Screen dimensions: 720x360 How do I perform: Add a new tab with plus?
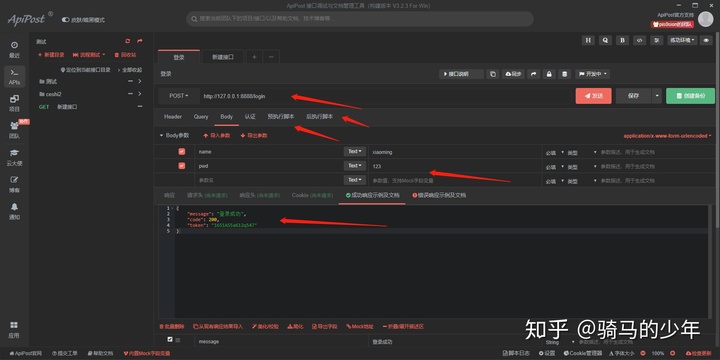[254, 57]
